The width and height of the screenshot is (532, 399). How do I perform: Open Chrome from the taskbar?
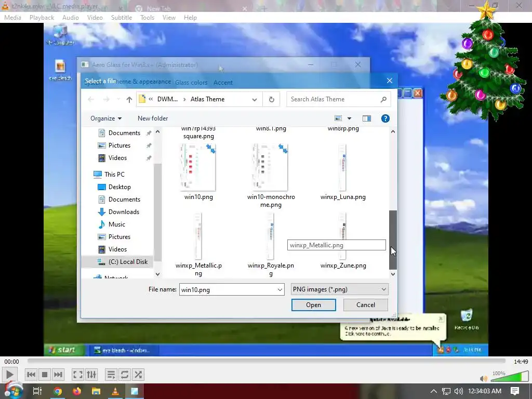point(58,392)
